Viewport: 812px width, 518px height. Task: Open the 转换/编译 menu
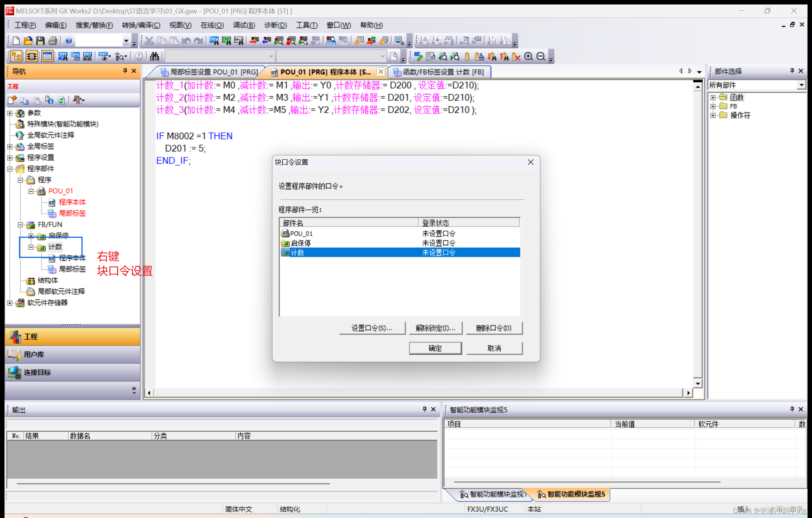pos(141,25)
